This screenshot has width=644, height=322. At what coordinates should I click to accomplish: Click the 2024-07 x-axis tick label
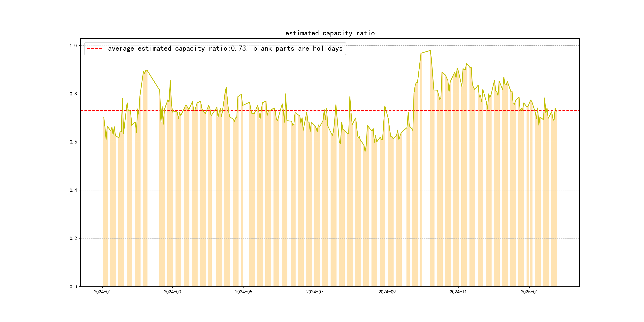pyautogui.click(x=314, y=292)
